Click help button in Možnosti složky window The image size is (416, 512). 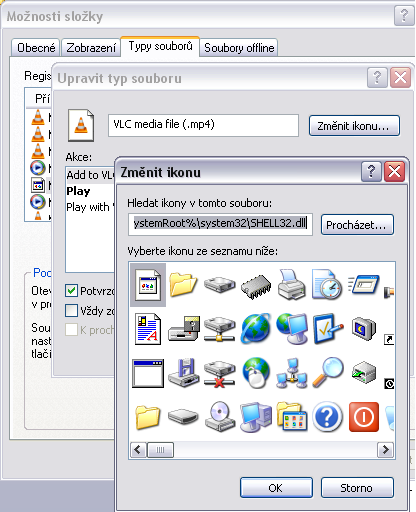click(404, 15)
